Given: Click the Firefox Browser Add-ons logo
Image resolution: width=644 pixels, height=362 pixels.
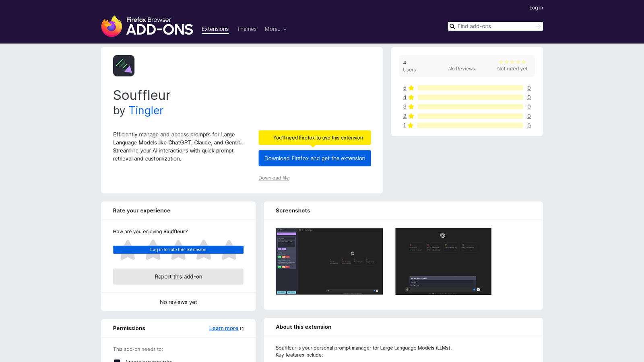Looking at the screenshot, I should [147, 26].
